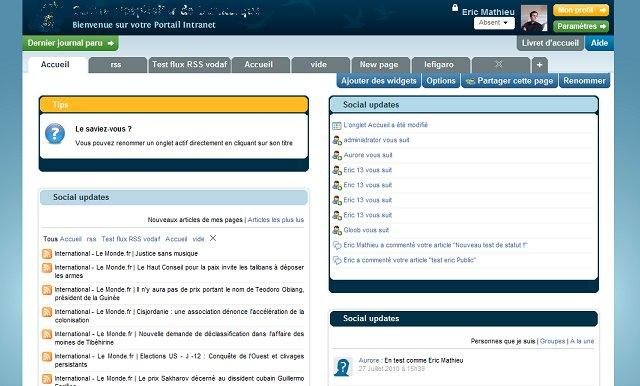Open article about Elections US J-12
This screenshot has height=386, width=640.
tap(179, 360)
